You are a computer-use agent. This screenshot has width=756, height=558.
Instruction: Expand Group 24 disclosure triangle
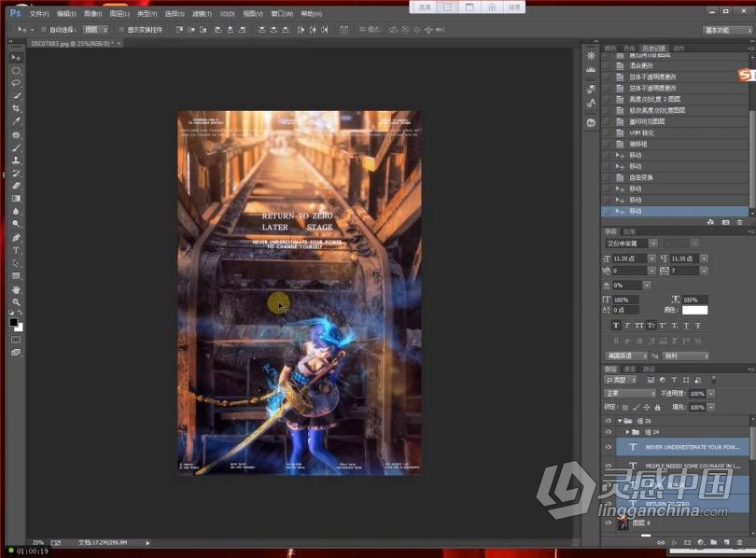click(x=627, y=432)
